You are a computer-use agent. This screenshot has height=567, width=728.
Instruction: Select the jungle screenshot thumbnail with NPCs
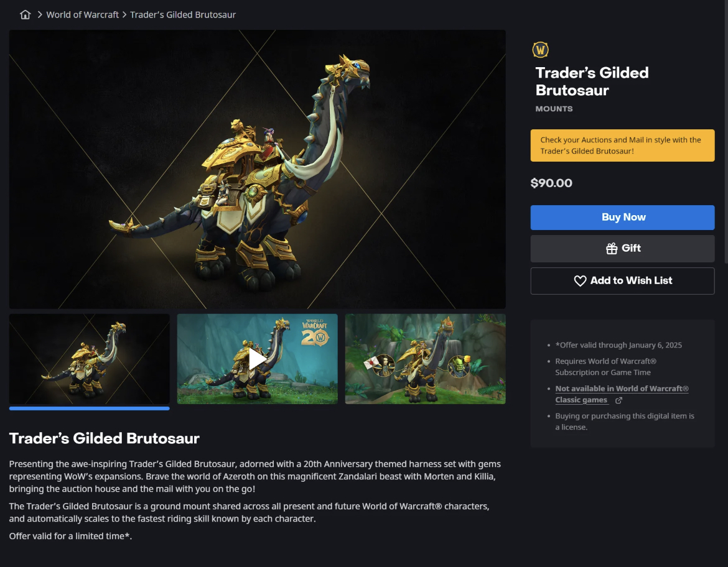pyautogui.click(x=425, y=359)
